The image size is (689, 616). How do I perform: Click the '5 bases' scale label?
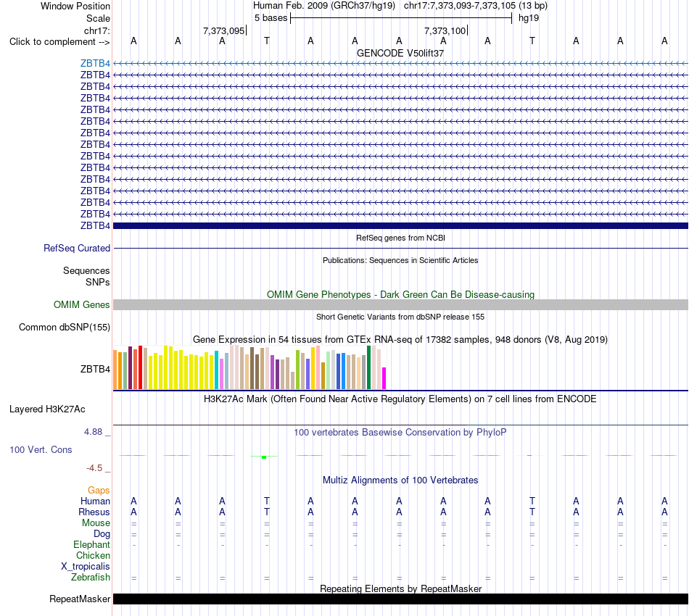tap(271, 18)
